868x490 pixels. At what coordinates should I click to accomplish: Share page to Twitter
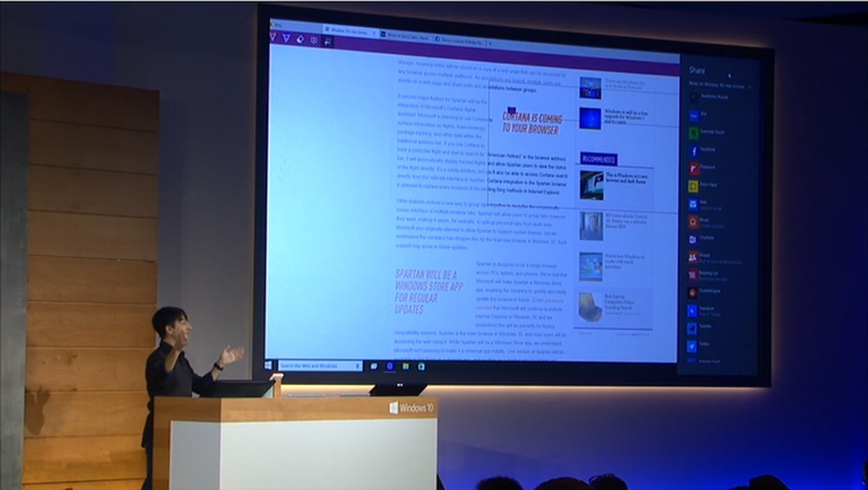[x=693, y=343]
